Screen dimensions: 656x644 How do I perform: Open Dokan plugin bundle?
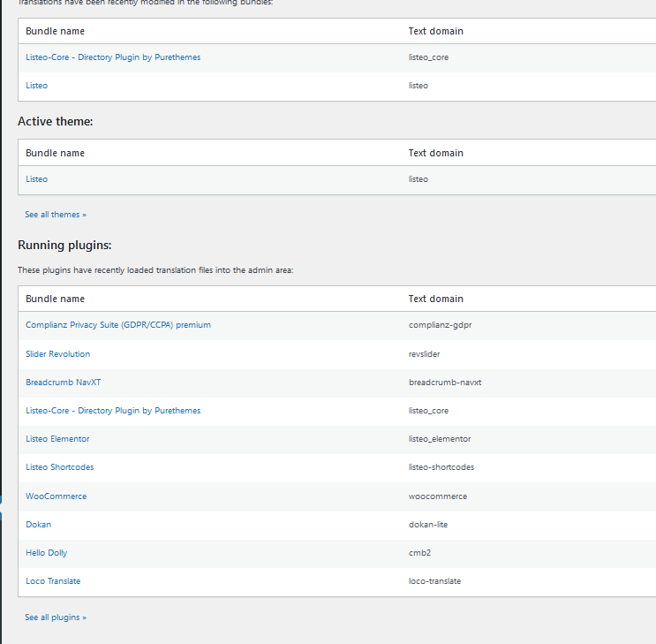39,525
